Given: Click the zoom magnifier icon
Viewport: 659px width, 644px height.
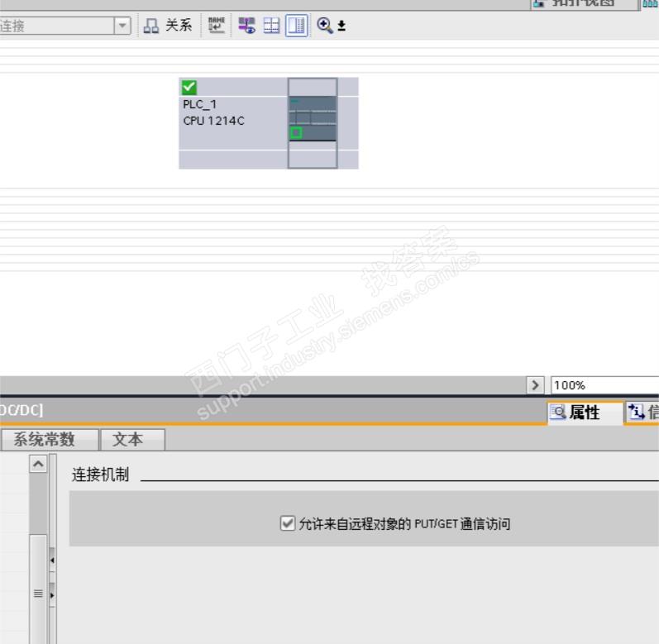Looking at the screenshot, I should click(325, 25).
